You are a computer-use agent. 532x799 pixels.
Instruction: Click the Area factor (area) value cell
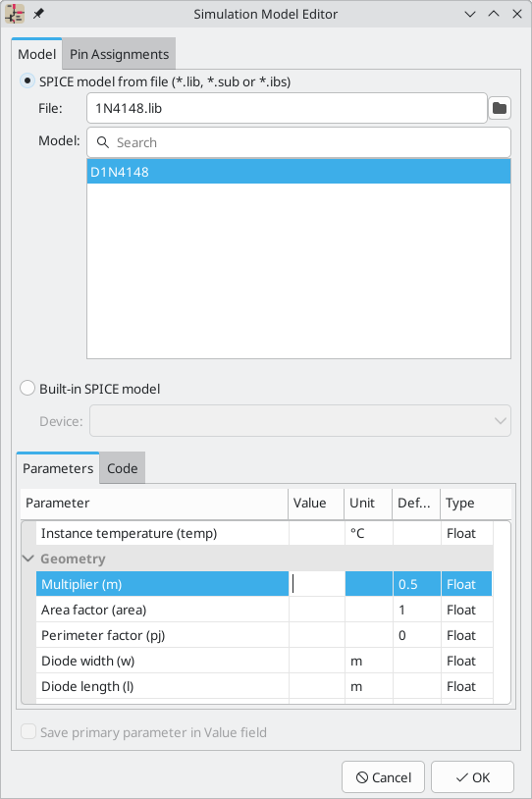click(317, 610)
